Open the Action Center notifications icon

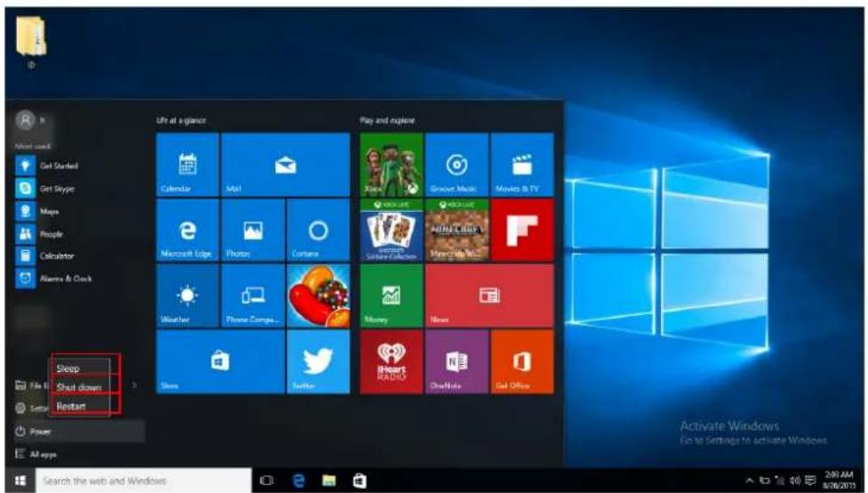pos(810,481)
